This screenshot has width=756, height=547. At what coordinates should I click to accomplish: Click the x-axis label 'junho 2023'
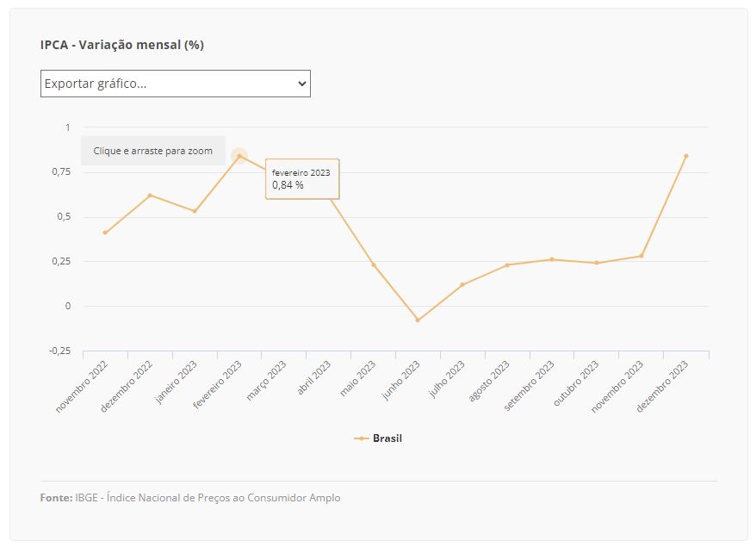click(401, 380)
